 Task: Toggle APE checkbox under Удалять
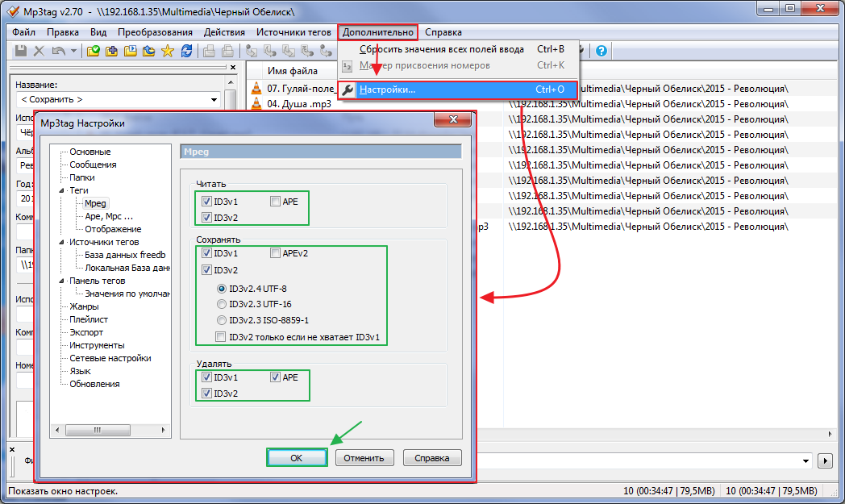pyautogui.click(x=276, y=377)
